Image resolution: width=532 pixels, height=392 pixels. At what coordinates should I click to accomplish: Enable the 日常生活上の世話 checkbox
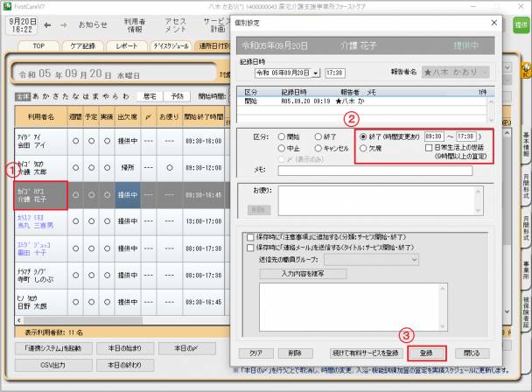tap(427, 149)
